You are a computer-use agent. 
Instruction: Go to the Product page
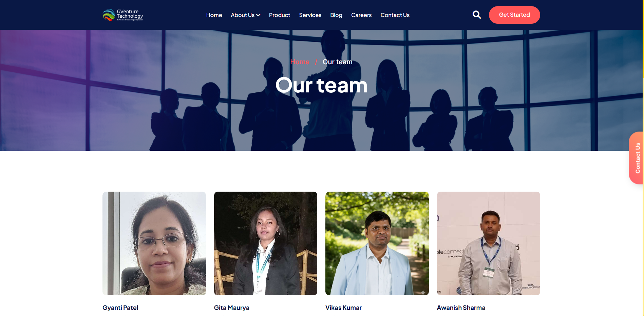coord(280,15)
